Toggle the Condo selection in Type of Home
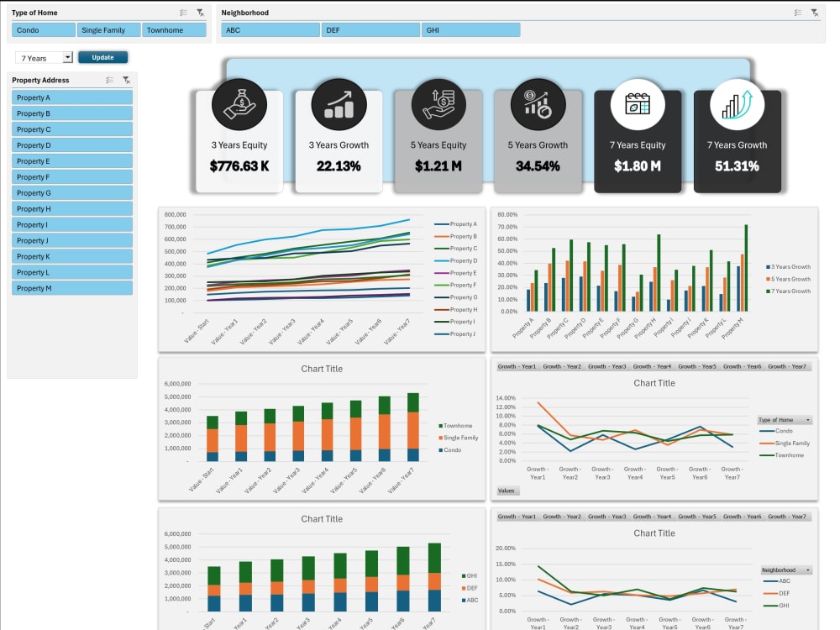 tap(43, 29)
